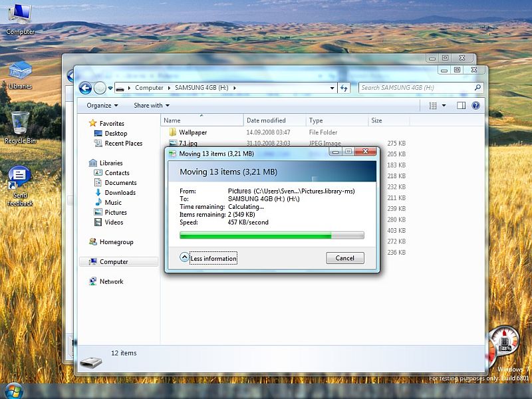This screenshot has width=532, height=399.
Task: Open the Send feedback desktop shortcut
Action: tap(20, 186)
